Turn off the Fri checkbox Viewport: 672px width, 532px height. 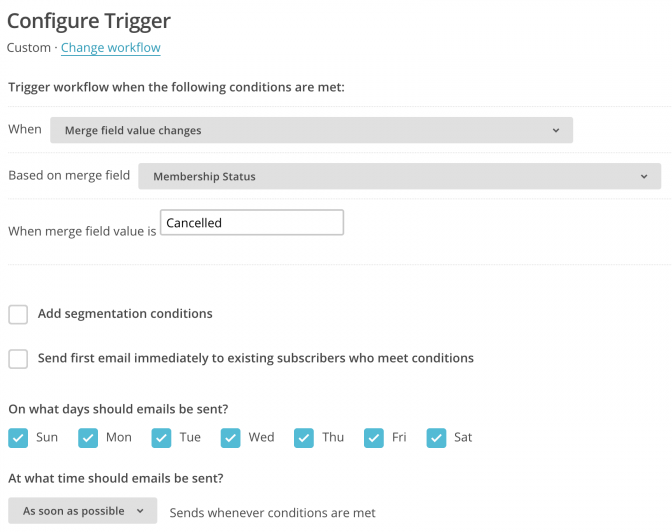(x=374, y=438)
